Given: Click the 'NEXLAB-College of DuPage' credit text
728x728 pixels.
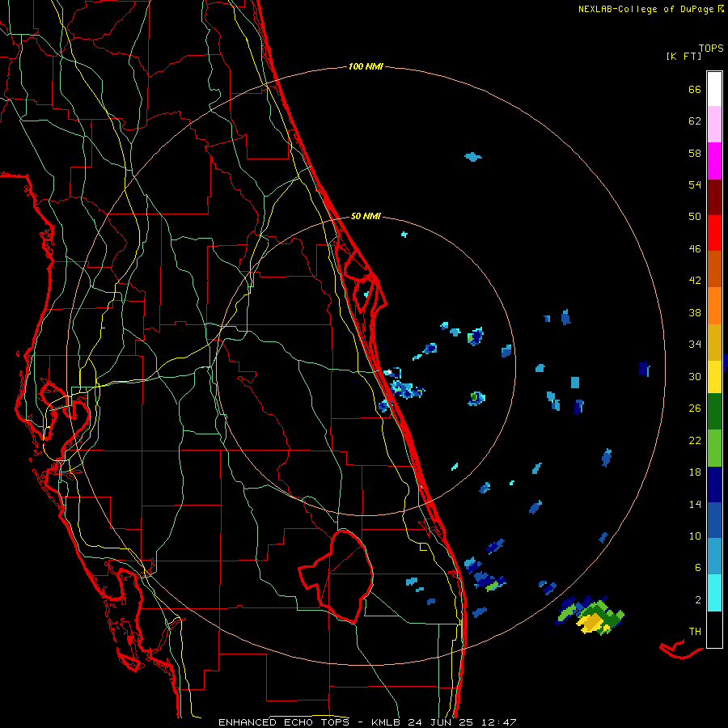Looking at the screenshot, I should 645,9.
